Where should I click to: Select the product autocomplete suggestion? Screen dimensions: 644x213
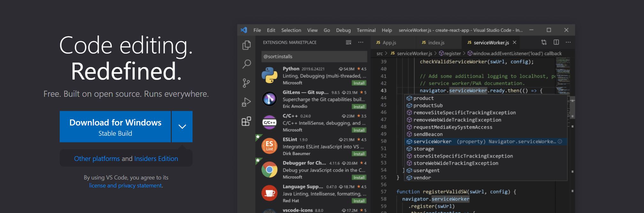(x=486, y=98)
